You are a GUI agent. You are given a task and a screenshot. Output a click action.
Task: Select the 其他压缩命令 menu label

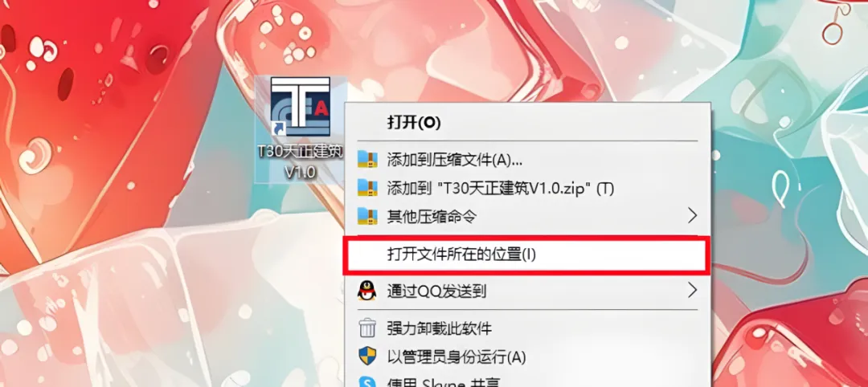pos(432,216)
